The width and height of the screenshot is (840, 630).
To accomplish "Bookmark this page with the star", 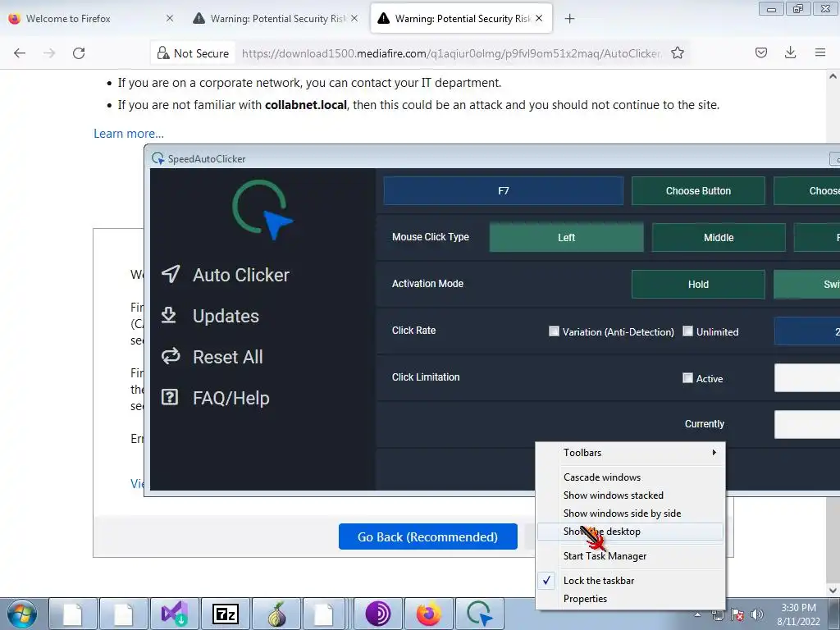I will 678,53.
